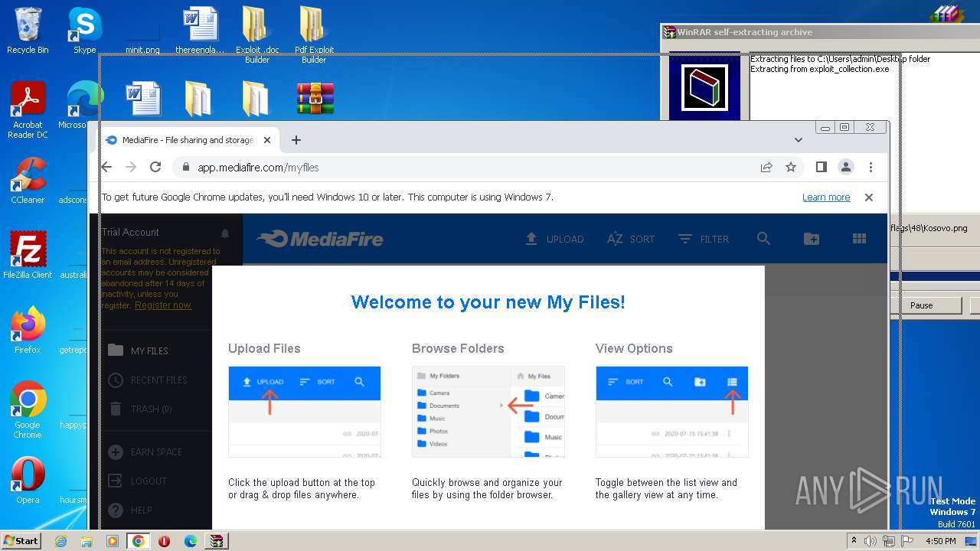
Task: Select MY FILES in the sidebar
Action: [150, 350]
